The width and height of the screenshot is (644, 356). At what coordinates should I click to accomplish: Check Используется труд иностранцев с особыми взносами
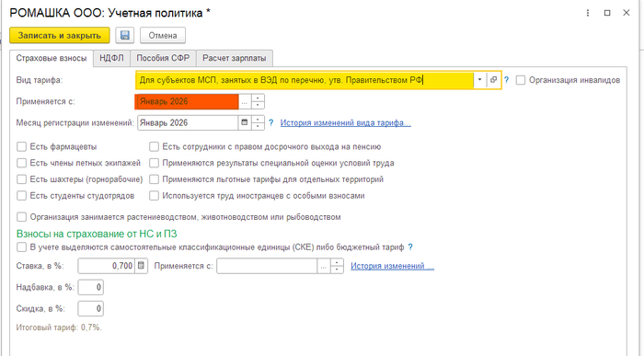coord(154,196)
